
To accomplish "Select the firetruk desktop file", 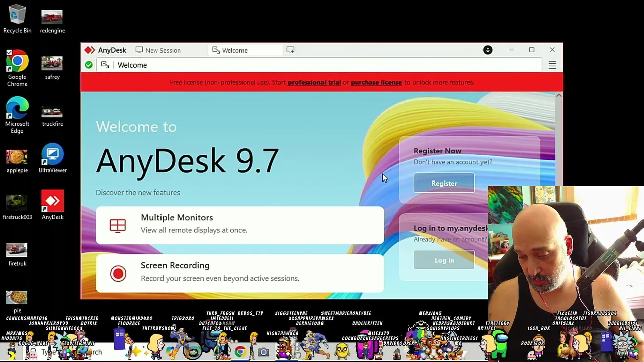I will point(17,254).
